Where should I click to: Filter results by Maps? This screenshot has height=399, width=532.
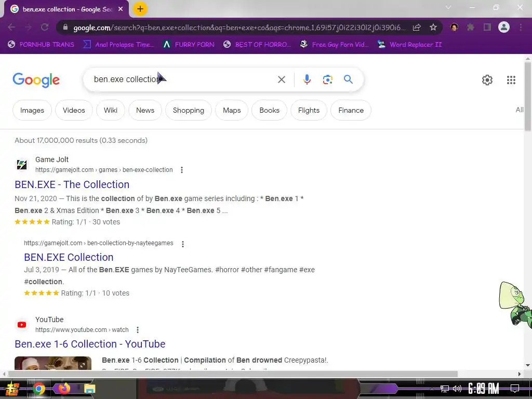coord(232,110)
